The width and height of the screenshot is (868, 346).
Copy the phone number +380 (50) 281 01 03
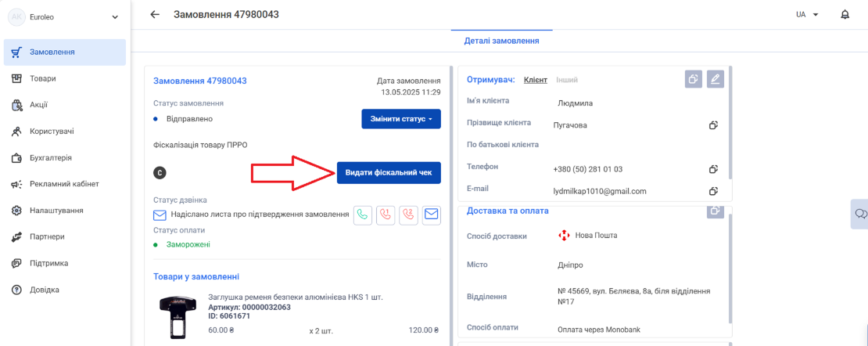(x=713, y=169)
